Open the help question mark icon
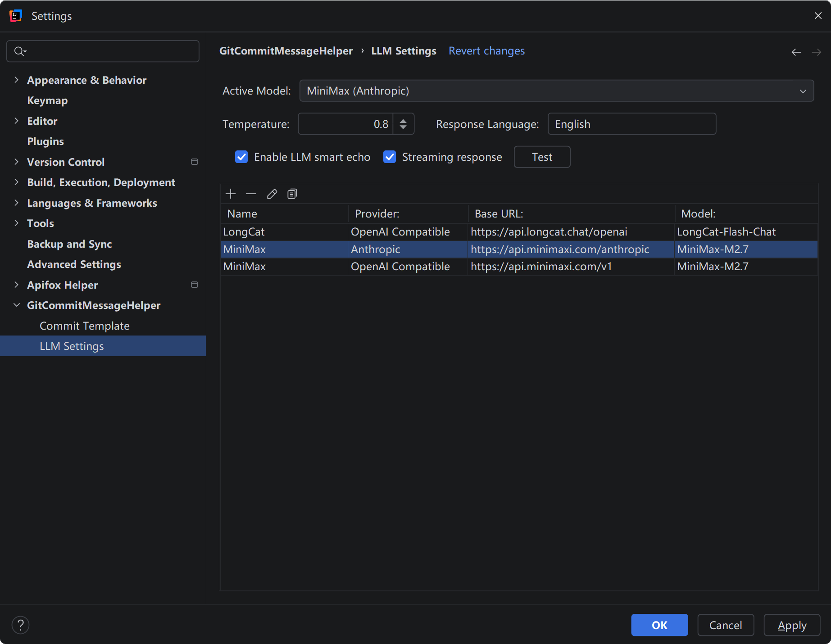831x644 pixels. tap(20, 625)
